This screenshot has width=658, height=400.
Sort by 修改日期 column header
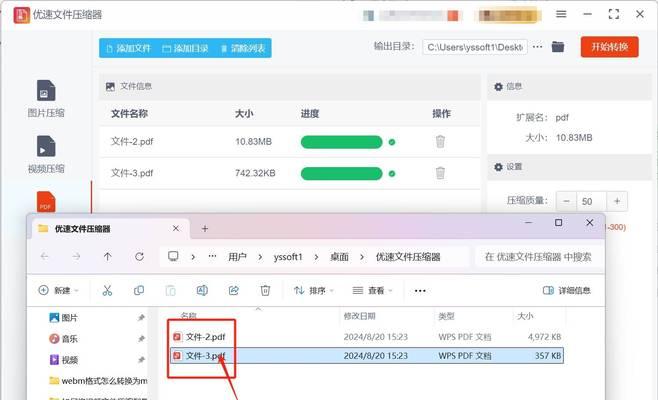tap(359, 316)
